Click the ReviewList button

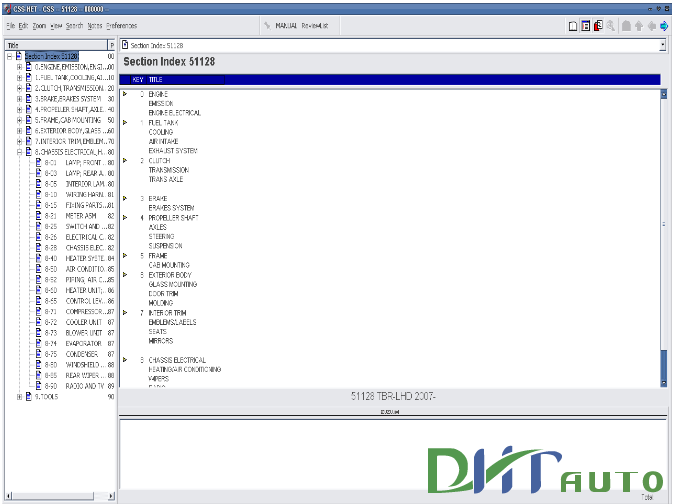click(315, 26)
